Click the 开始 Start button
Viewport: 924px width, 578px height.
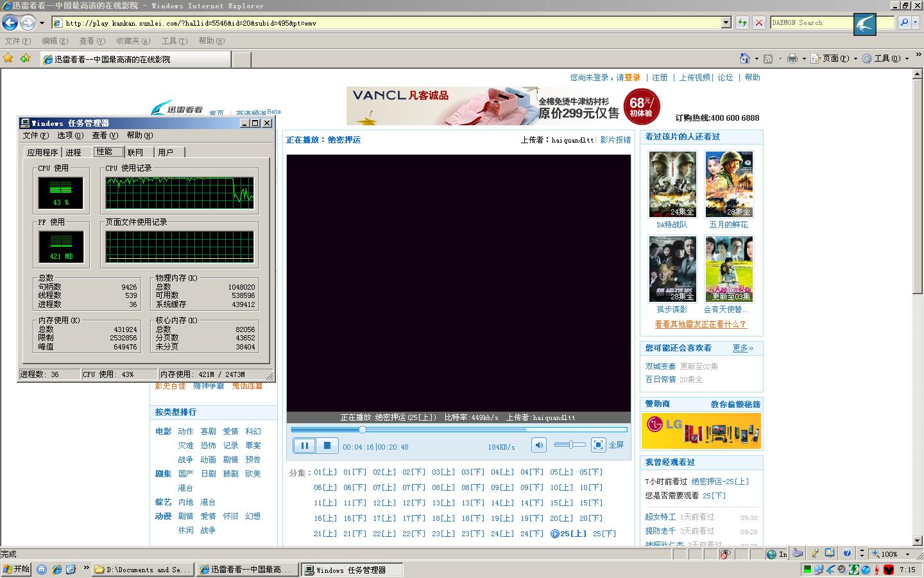[x=17, y=570]
